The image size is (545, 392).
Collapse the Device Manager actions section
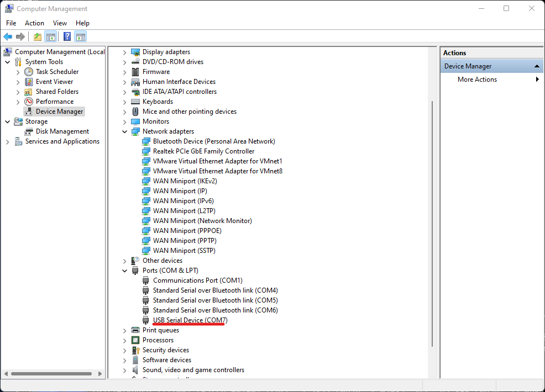tap(537, 66)
